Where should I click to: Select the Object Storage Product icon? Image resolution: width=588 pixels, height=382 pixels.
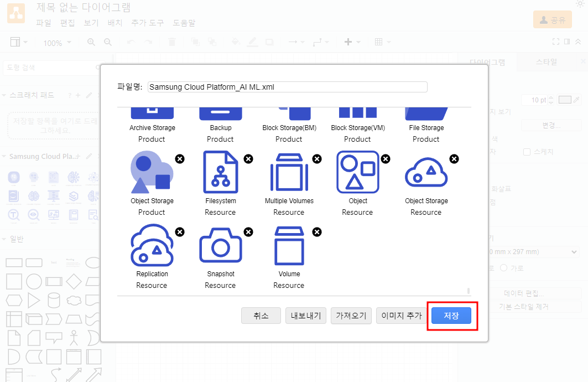point(152,172)
